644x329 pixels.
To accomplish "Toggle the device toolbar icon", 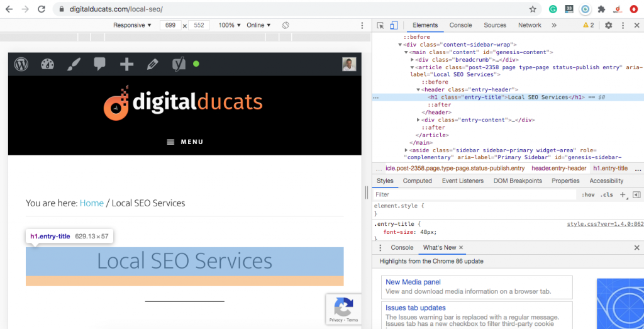I will [394, 25].
